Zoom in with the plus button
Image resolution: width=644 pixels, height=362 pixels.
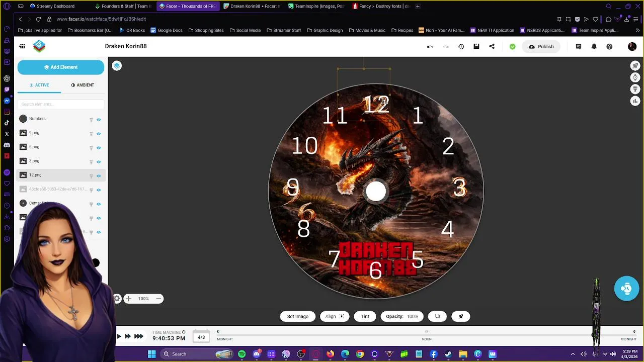128,299
